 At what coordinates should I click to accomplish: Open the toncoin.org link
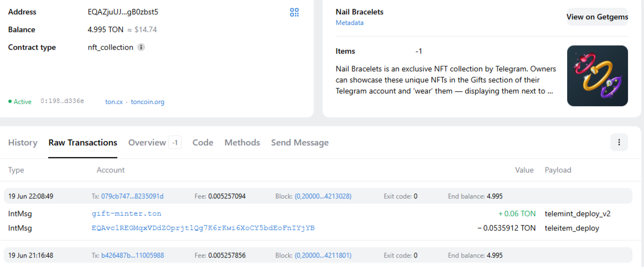pos(148,102)
